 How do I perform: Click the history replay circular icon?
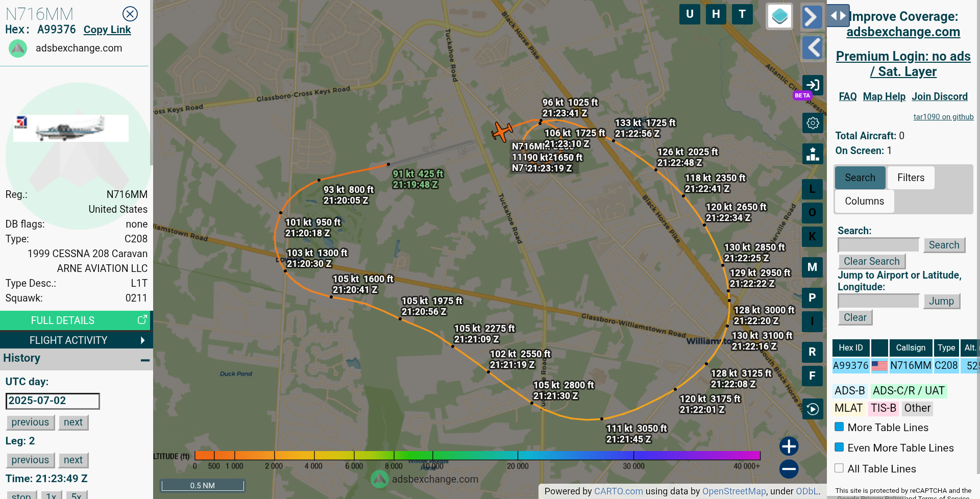coord(813,409)
